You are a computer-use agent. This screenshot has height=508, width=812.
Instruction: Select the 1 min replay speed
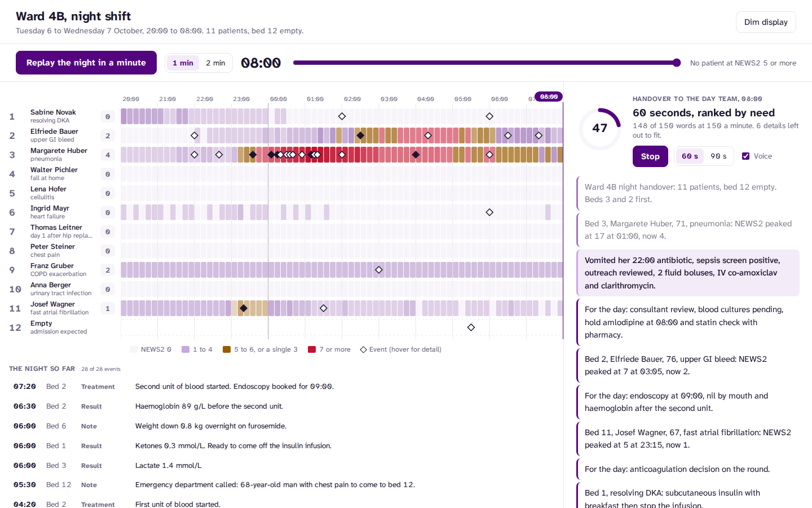183,63
